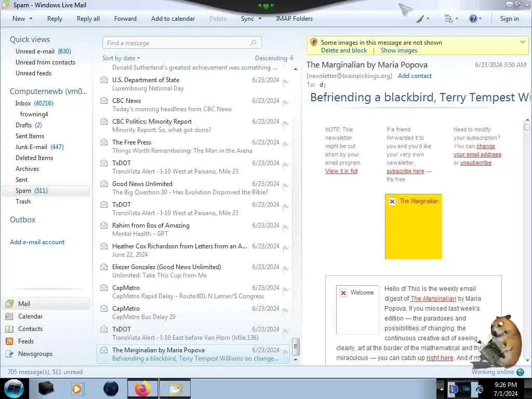
Task: Open the Feeds view icon
Action: (9, 341)
